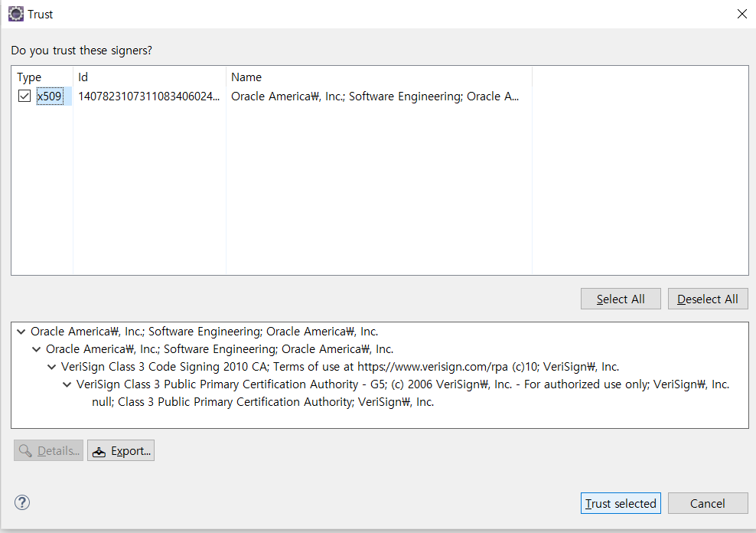Cancel the Trust dialog
The image size is (756, 533).
coord(708,504)
